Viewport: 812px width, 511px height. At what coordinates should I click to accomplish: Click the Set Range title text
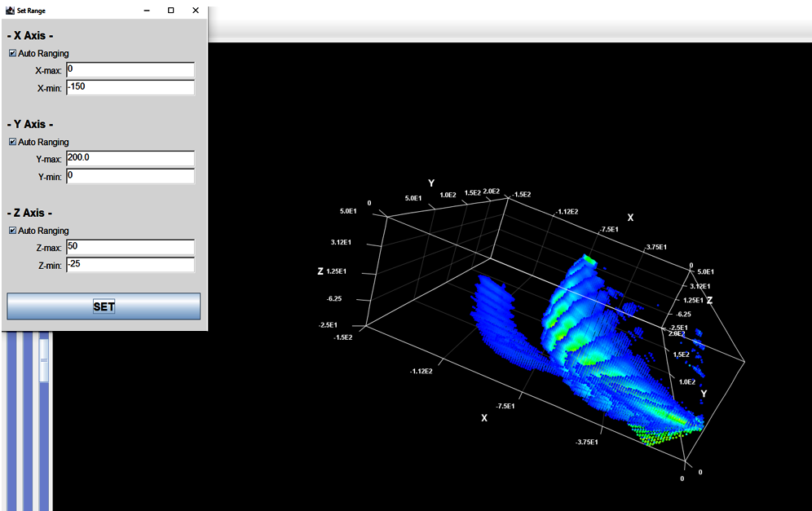tap(31, 11)
